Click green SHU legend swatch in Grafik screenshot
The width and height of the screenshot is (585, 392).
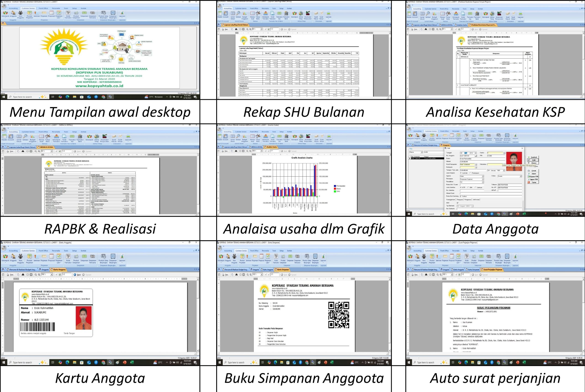pos(335,191)
